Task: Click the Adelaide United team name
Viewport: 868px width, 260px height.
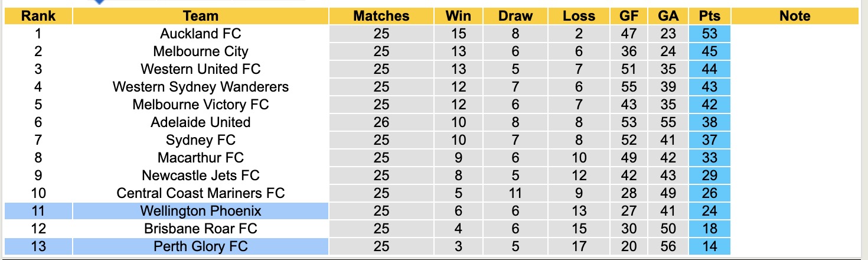Action: click(201, 122)
